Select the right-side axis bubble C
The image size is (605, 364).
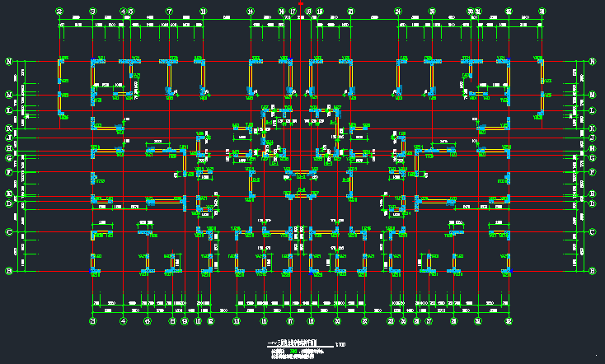tap(592, 231)
